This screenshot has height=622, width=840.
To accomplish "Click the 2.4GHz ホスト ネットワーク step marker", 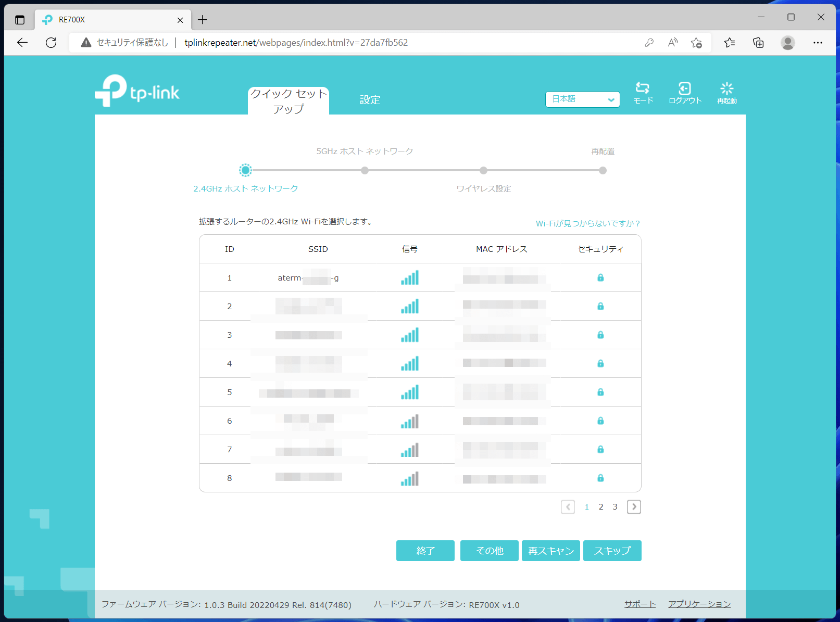I will tap(245, 170).
